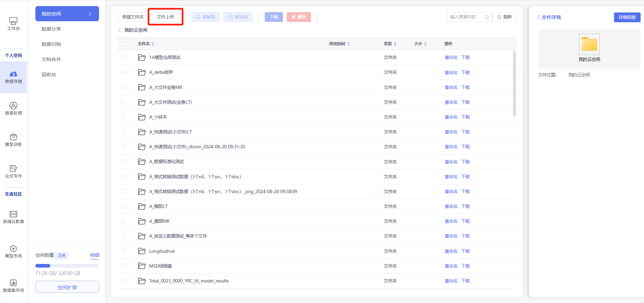Click the folder icon of 1A模型仓库测试

coord(142,58)
